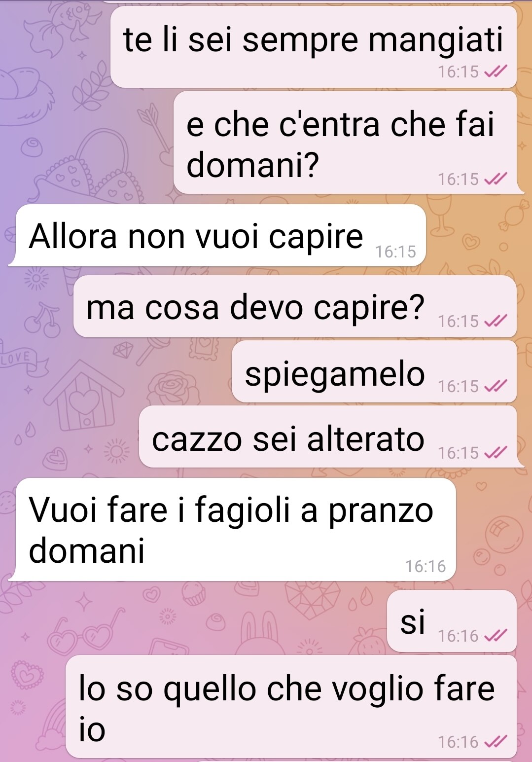Tap the 'lo so quello che voglio fare io' message

[291, 706]
